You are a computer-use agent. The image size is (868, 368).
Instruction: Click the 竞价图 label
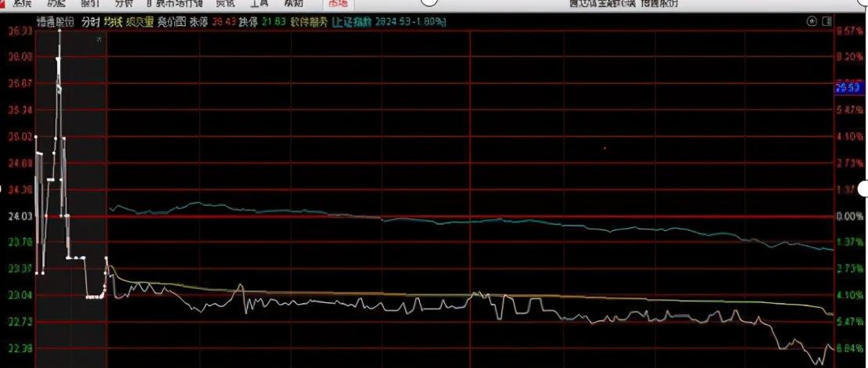[x=171, y=22]
